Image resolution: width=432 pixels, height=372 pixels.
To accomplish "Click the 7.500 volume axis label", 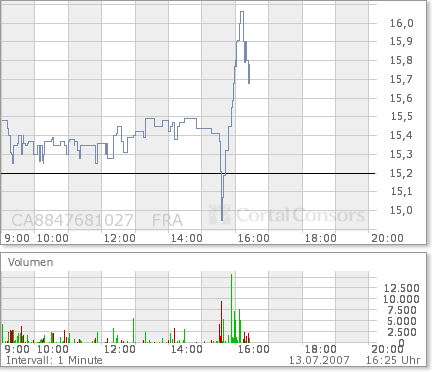I will pos(402,310).
